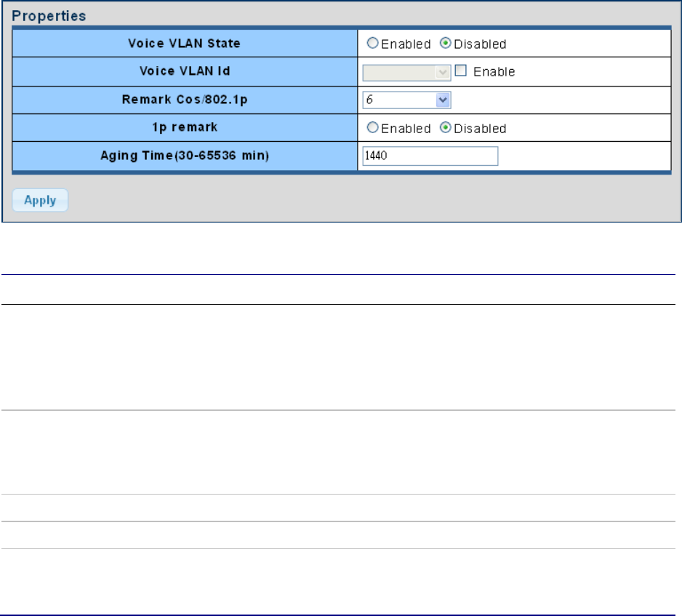Viewport: 682px width, 616px height.
Task: Select Enabled for Voice VLAN State
Action: (372, 43)
